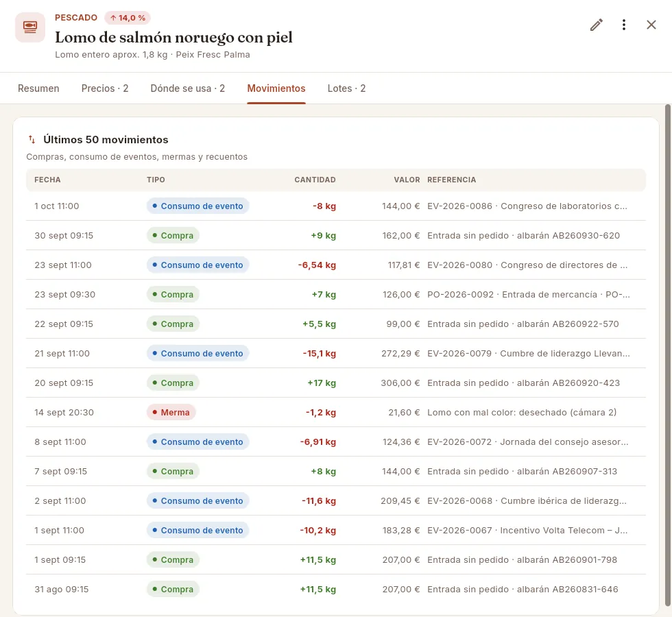Open reference PO-2026-0092 Entrada de mercancía

(529, 294)
